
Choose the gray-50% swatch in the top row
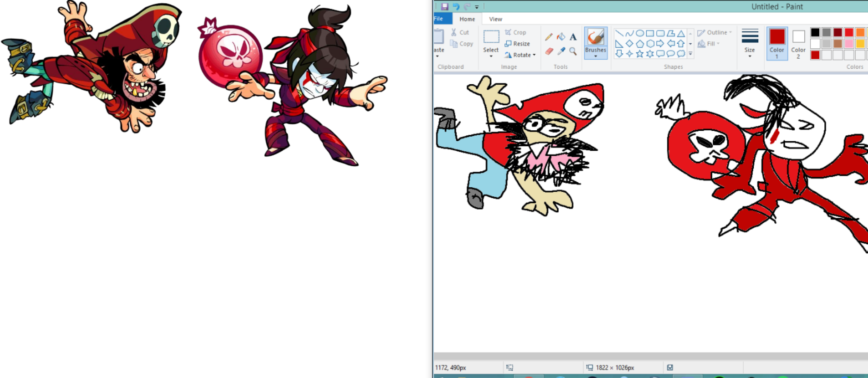(x=827, y=32)
